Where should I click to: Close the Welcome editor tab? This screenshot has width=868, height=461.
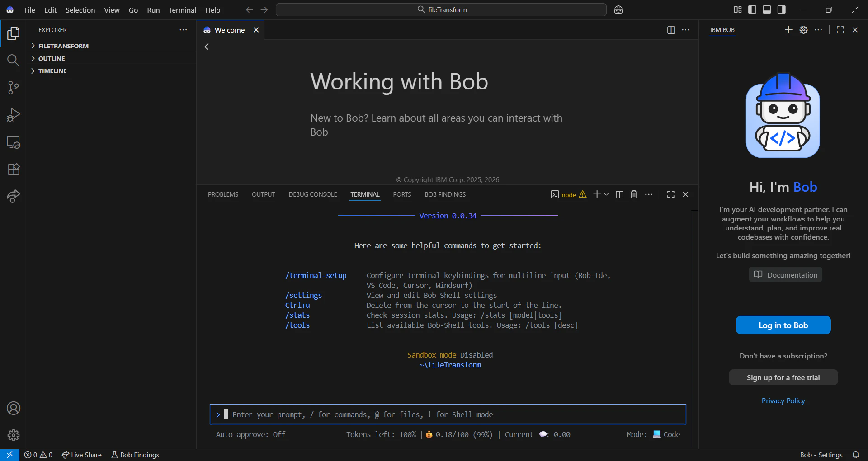click(x=256, y=30)
